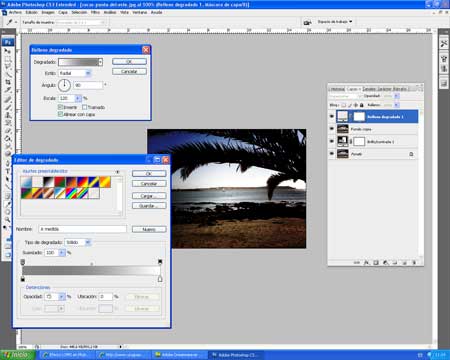450x360 pixels.
Task: Click the new adjustment layer icon
Action: pos(385,263)
